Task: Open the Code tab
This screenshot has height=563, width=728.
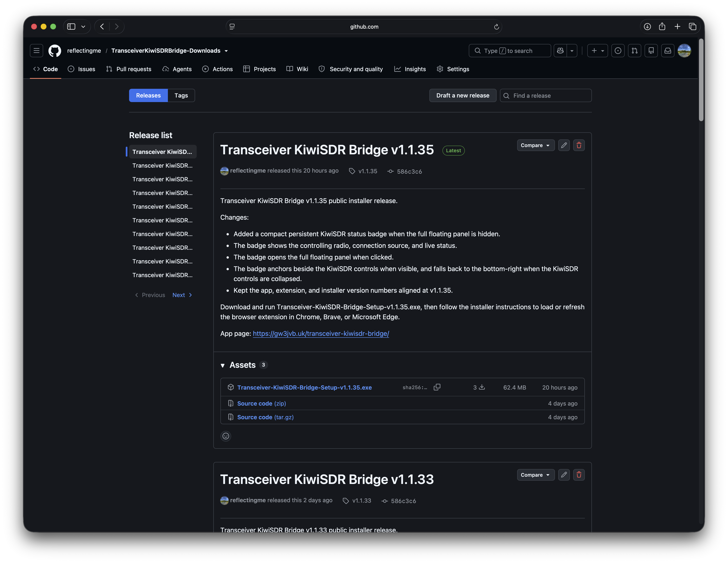Action: [46, 69]
